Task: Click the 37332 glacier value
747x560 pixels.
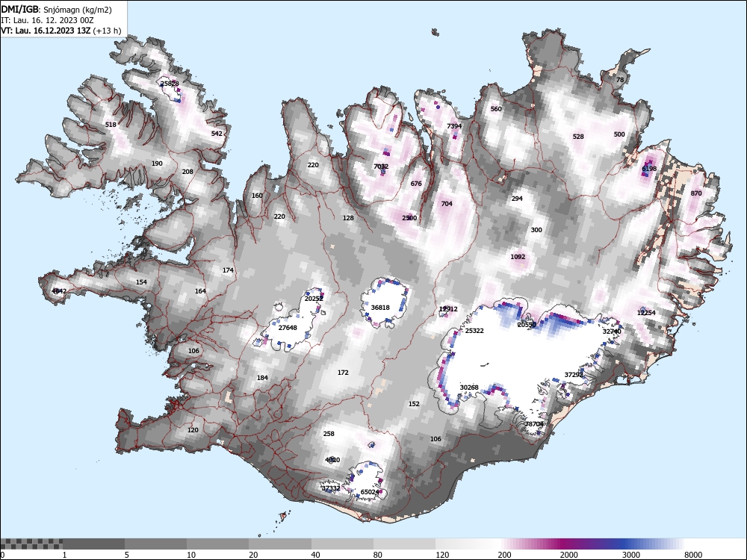Action: pyautogui.click(x=331, y=488)
